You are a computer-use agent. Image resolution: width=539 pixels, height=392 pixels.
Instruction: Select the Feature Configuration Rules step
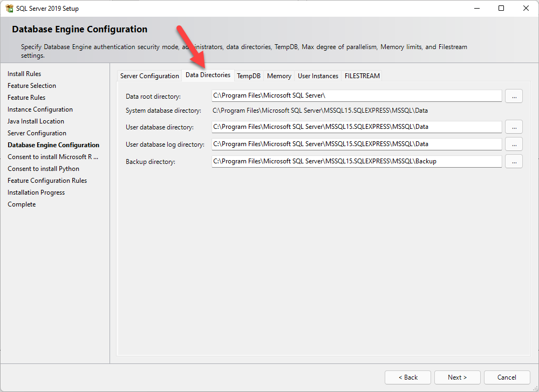pyautogui.click(x=47, y=181)
